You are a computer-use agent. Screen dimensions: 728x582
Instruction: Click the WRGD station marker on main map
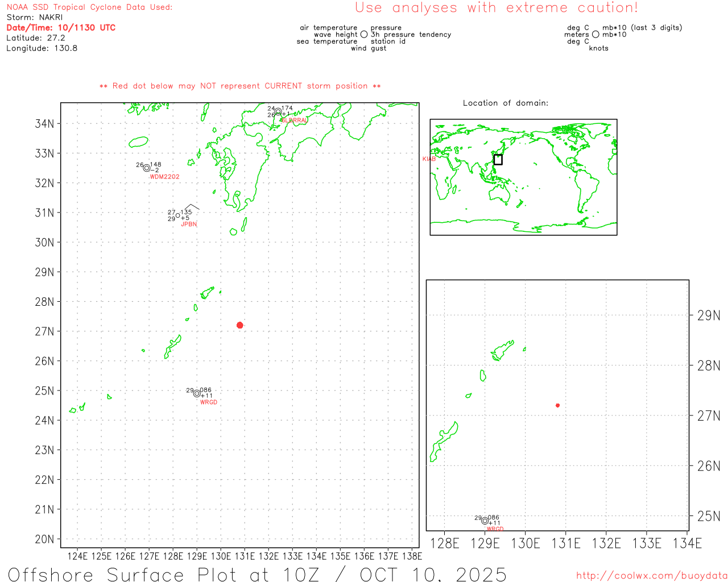(197, 393)
